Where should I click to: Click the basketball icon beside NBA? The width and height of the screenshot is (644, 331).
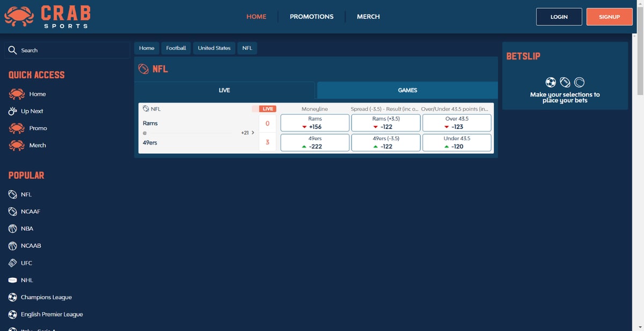coord(13,229)
